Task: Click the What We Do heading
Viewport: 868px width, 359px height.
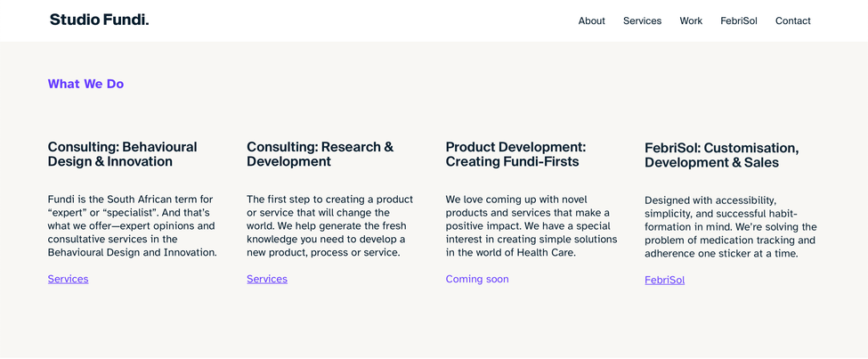Action: point(85,84)
